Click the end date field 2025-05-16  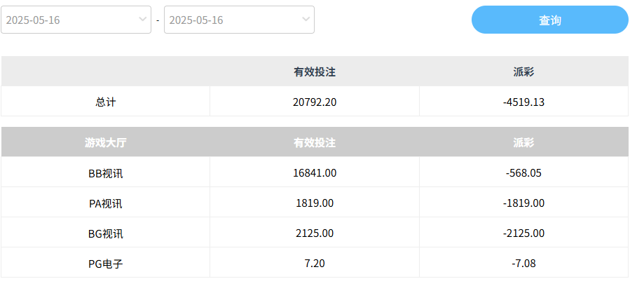pyautogui.click(x=228, y=20)
